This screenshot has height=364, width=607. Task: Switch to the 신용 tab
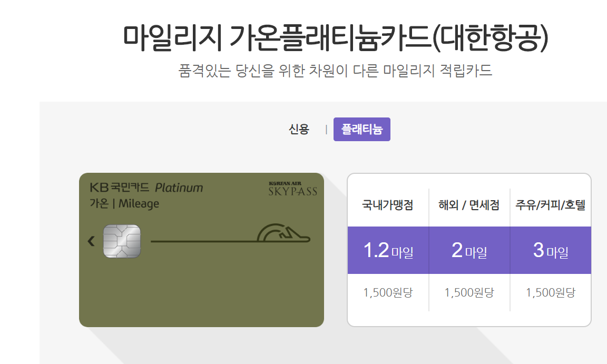[x=299, y=129]
